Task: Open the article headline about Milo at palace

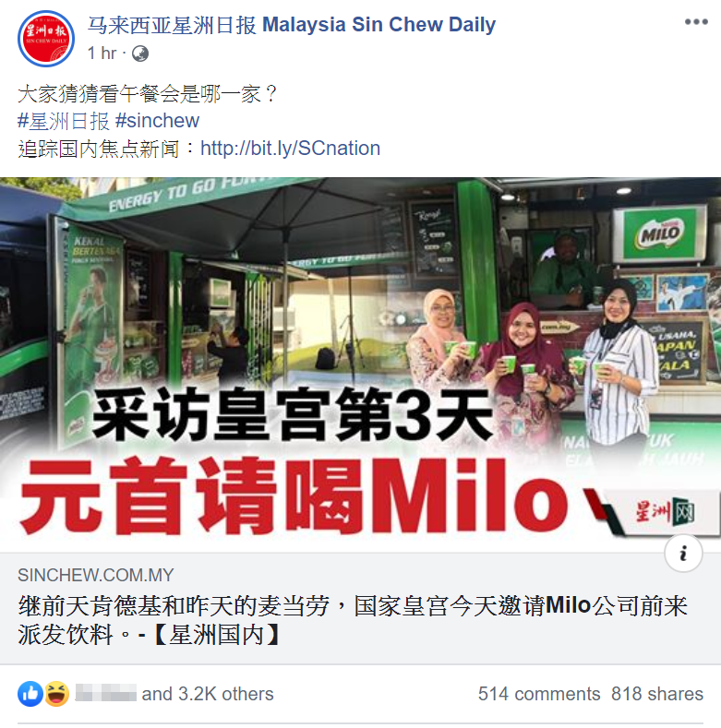Action: coord(353,620)
